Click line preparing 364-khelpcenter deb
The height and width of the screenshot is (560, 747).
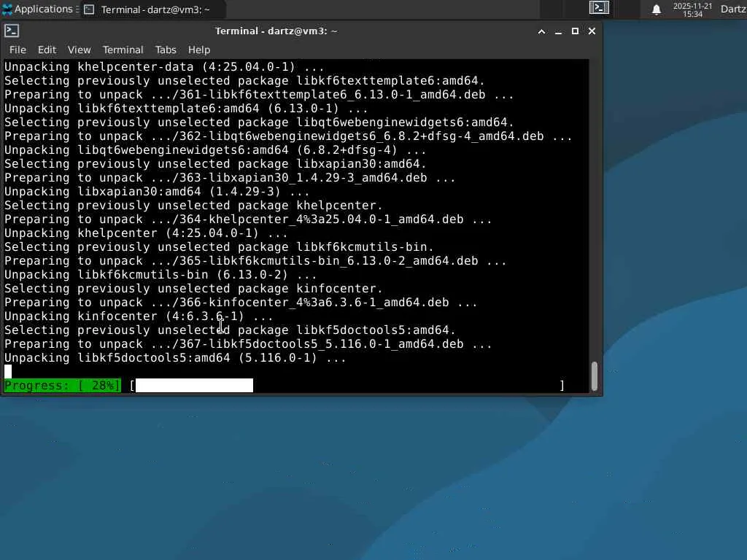pyautogui.click(x=248, y=219)
